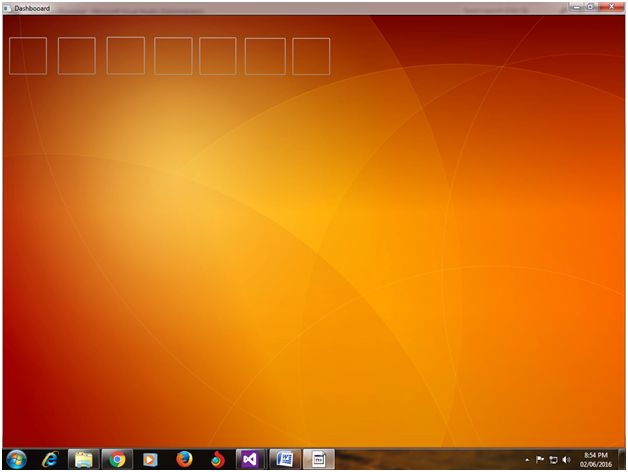The image size is (628, 472).
Task: Close the Dashboard window
Action: click(x=611, y=7)
